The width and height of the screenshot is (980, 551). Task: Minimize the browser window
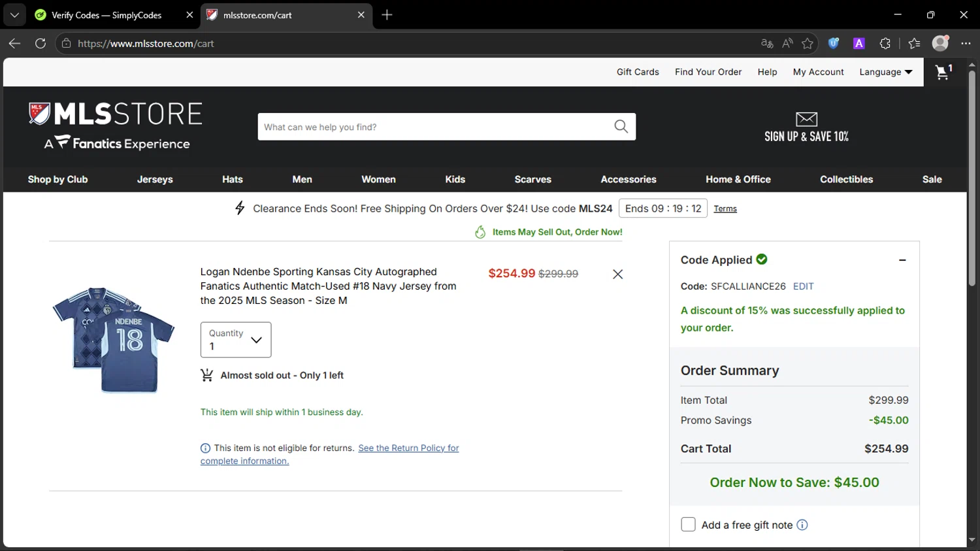click(898, 14)
